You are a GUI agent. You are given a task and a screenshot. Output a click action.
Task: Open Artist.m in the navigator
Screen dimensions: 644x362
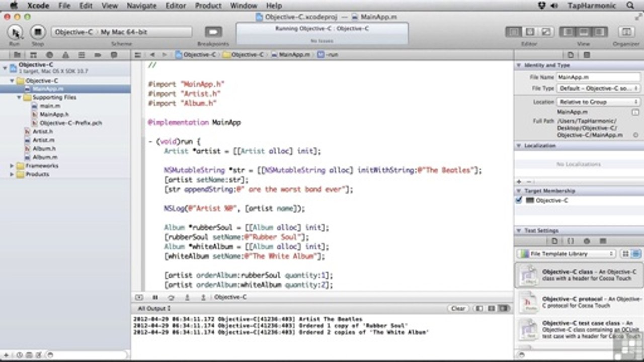click(43, 140)
